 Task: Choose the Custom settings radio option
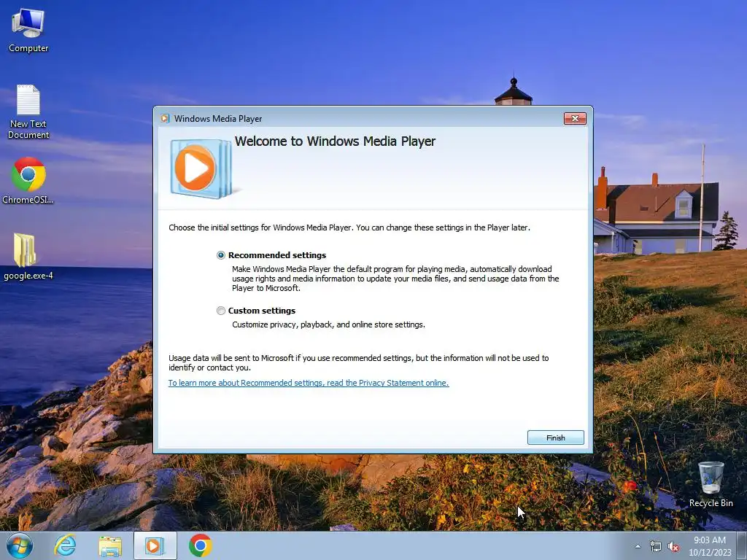pos(220,311)
